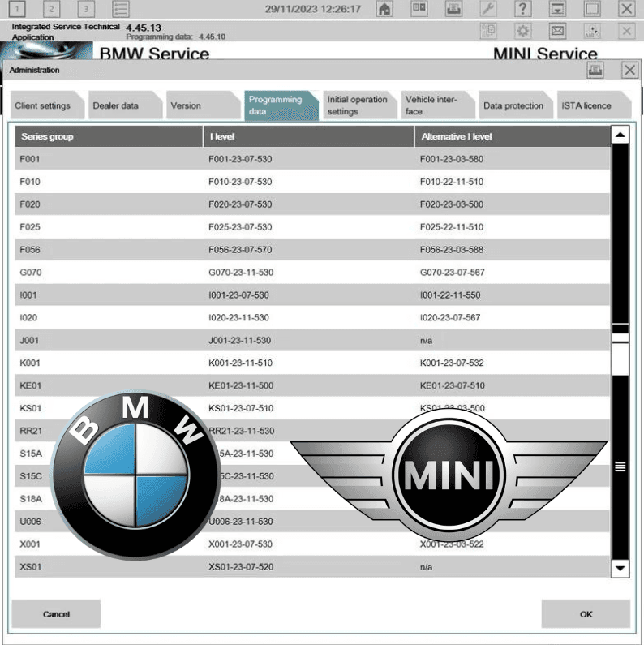Click the scrollbar thumb grip

620,467
